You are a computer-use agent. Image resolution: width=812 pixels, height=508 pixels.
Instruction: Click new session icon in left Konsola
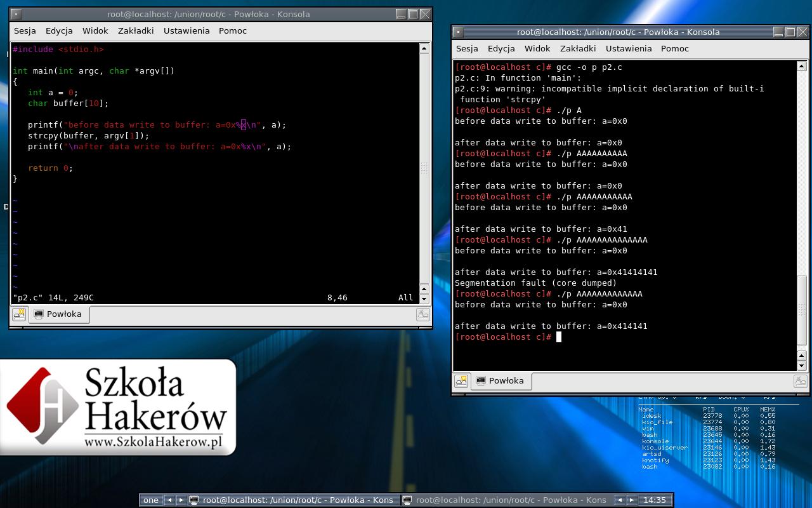coord(19,314)
